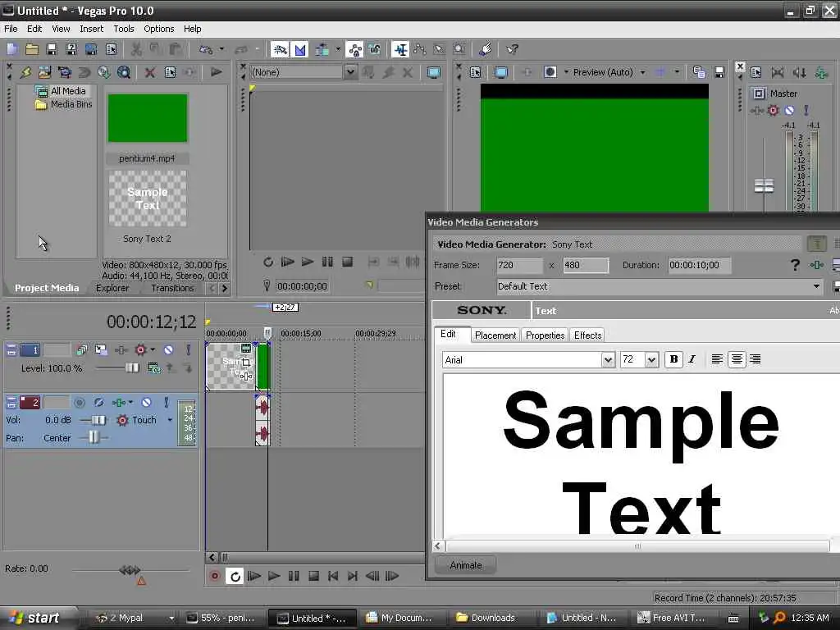
Task: Click the What's This help icon
Action: point(512,49)
